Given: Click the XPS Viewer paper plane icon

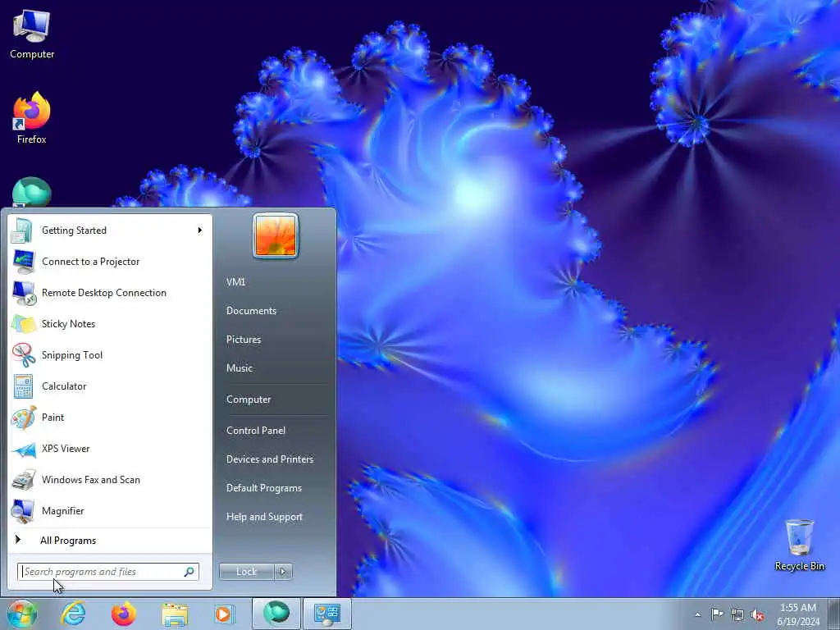Looking at the screenshot, I should click(x=24, y=450).
